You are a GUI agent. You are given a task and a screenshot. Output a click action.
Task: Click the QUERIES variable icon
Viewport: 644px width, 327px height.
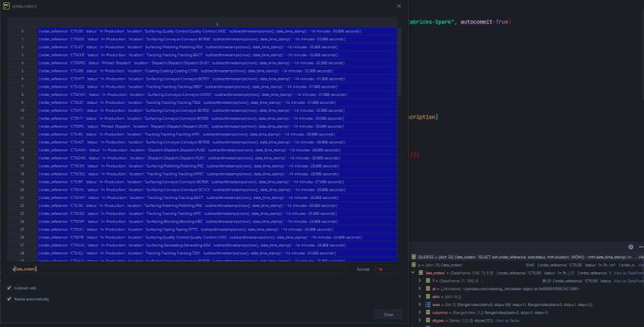pyautogui.click(x=414, y=257)
